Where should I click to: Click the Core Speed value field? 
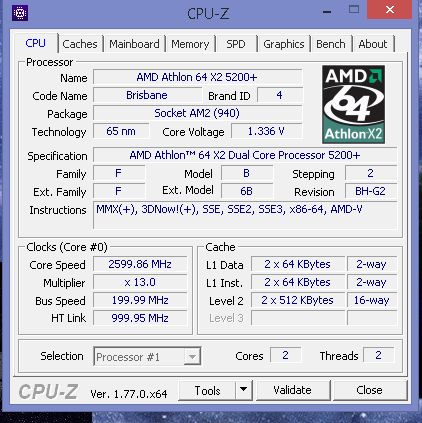(x=140, y=264)
